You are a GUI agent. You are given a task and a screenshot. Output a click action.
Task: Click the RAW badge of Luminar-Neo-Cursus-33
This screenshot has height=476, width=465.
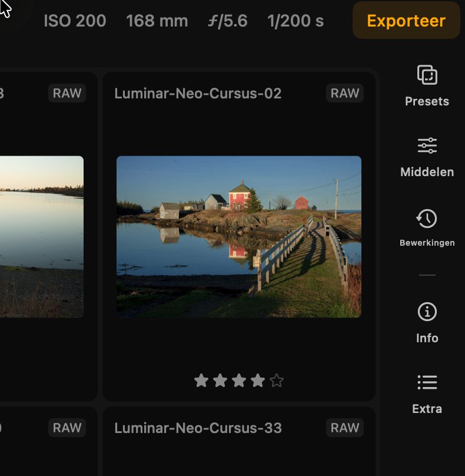pos(345,428)
